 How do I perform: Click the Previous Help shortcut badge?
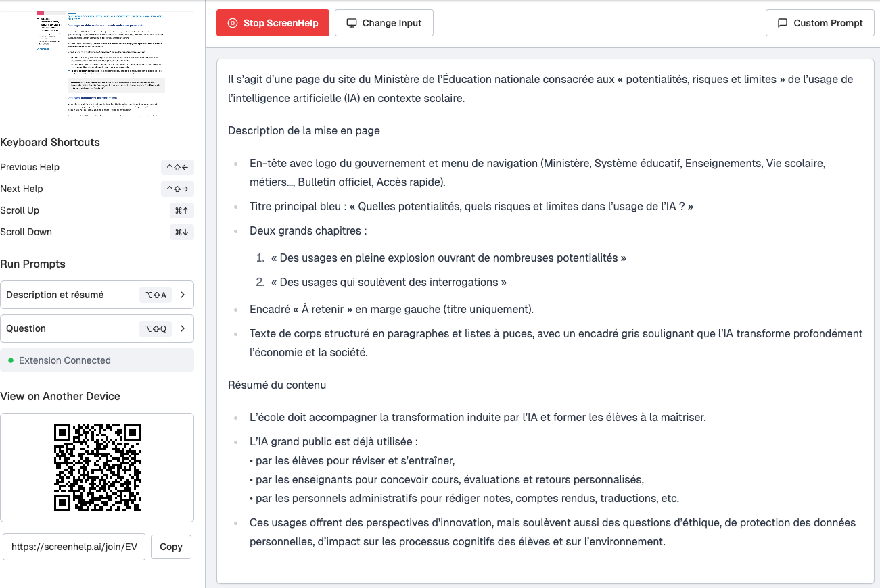(177, 167)
